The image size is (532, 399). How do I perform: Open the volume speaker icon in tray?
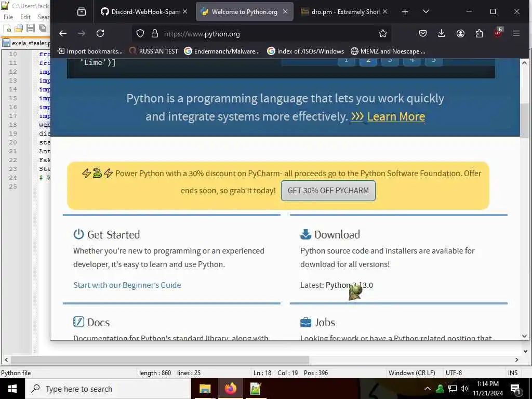point(464,389)
